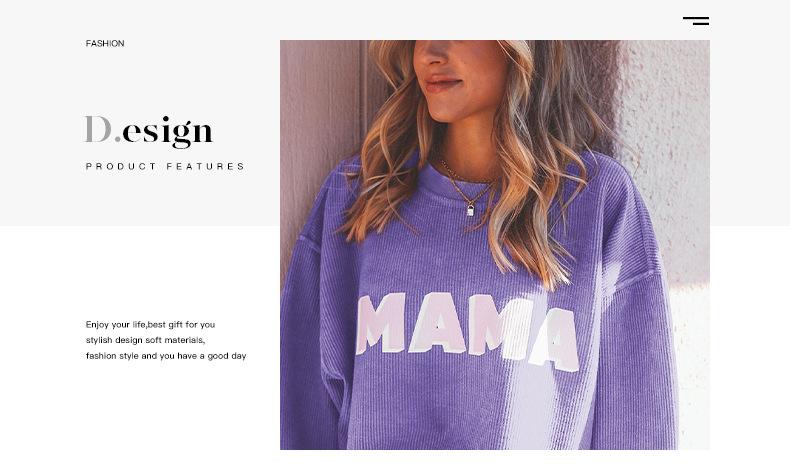Viewport: 790px width, 469px height.
Task: Click the MAMA lettering on the sweatshirt
Action: tap(468, 331)
